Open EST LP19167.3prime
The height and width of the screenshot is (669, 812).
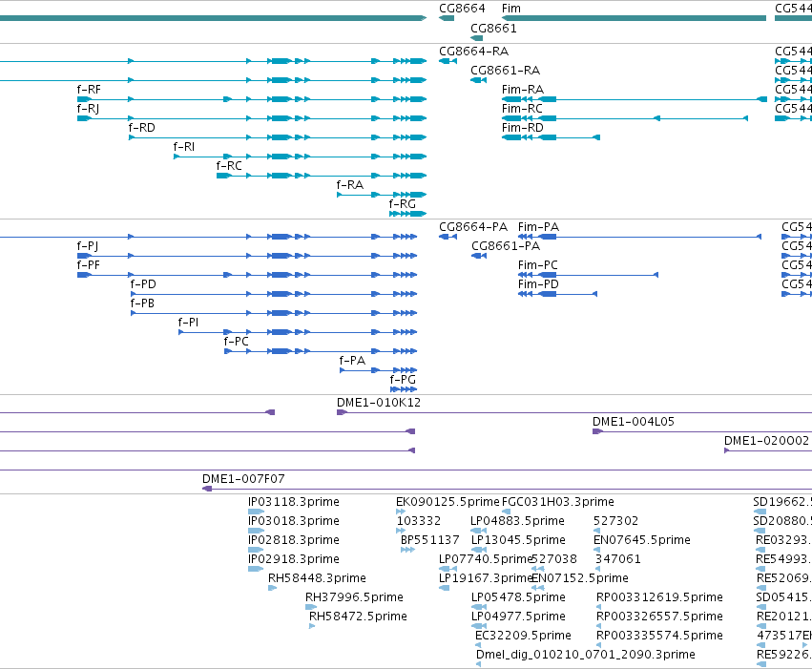click(444, 588)
